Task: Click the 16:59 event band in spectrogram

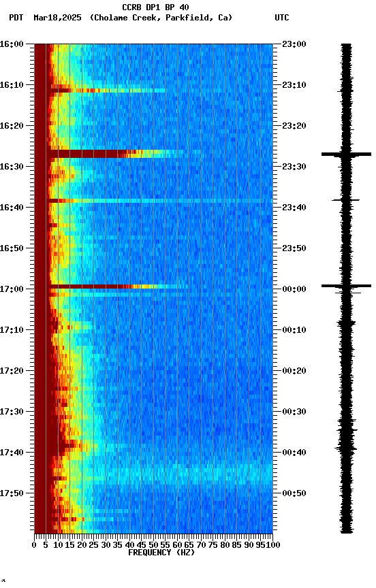Action: click(119, 287)
